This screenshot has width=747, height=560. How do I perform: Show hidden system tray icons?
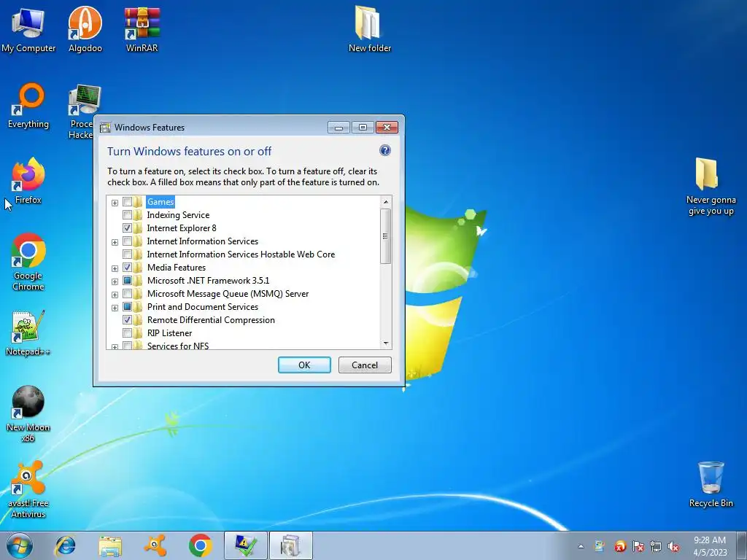(581, 546)
